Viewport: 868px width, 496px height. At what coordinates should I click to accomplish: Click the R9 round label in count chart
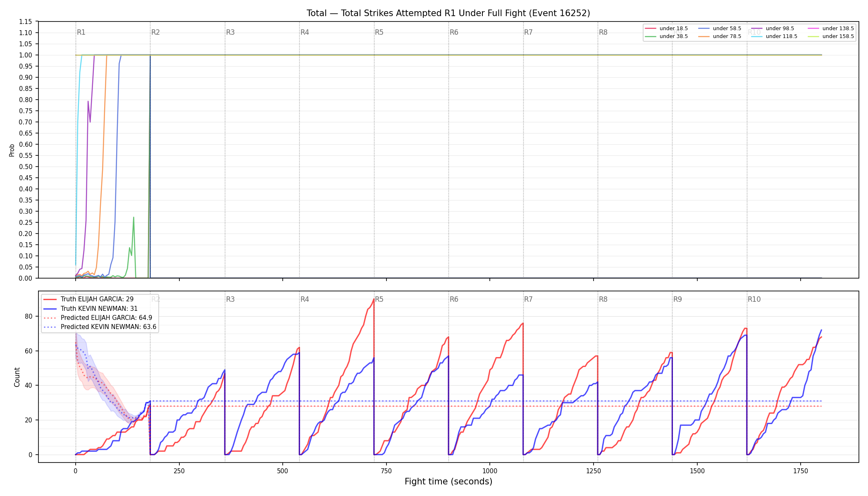pos(677,299)
